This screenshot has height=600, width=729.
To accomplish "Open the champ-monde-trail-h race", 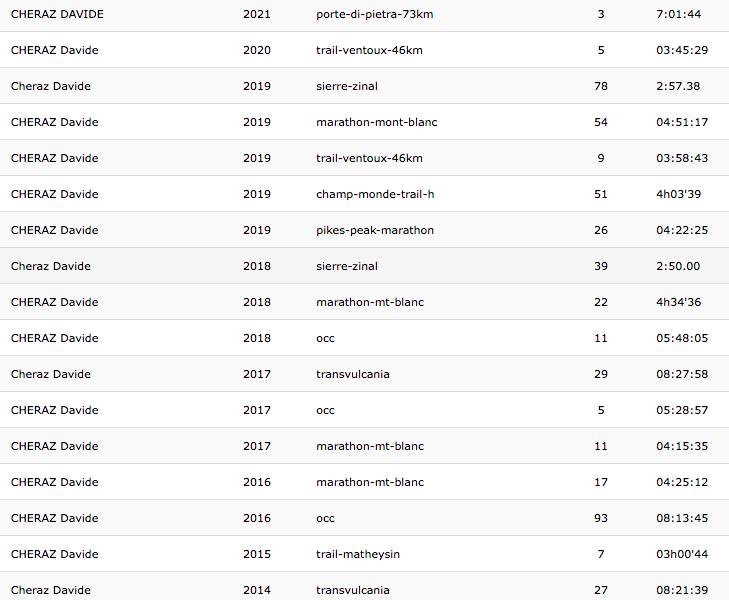I will [375, 194].
